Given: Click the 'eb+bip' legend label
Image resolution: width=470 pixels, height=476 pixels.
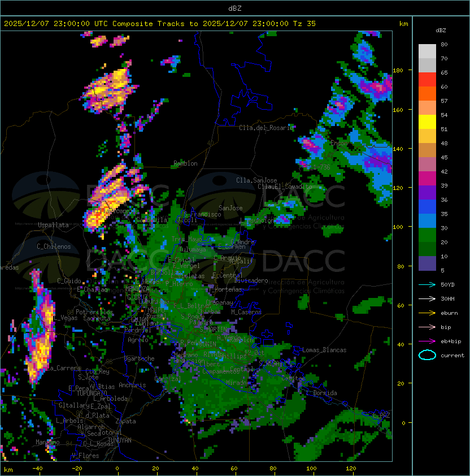Looking at the screenshot, I should click(451, 341).
